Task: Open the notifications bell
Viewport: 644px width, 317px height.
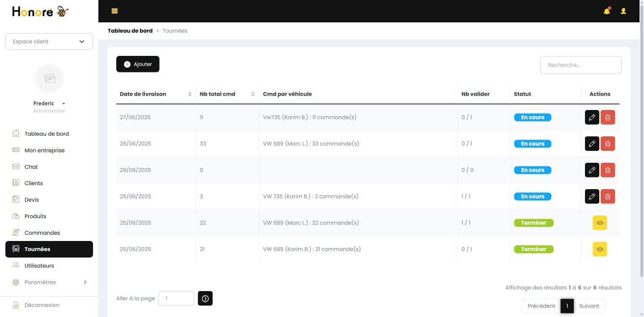Action: (x=607, y=11)
